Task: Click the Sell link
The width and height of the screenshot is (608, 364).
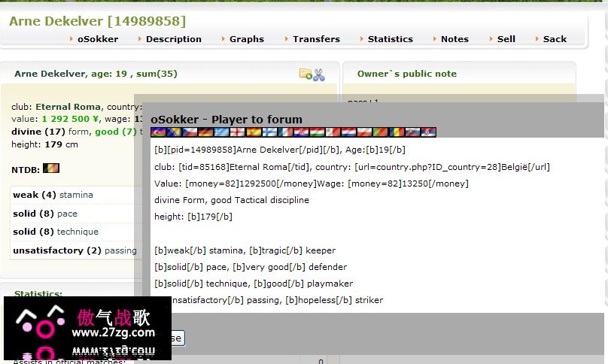Action: point(506,39)
